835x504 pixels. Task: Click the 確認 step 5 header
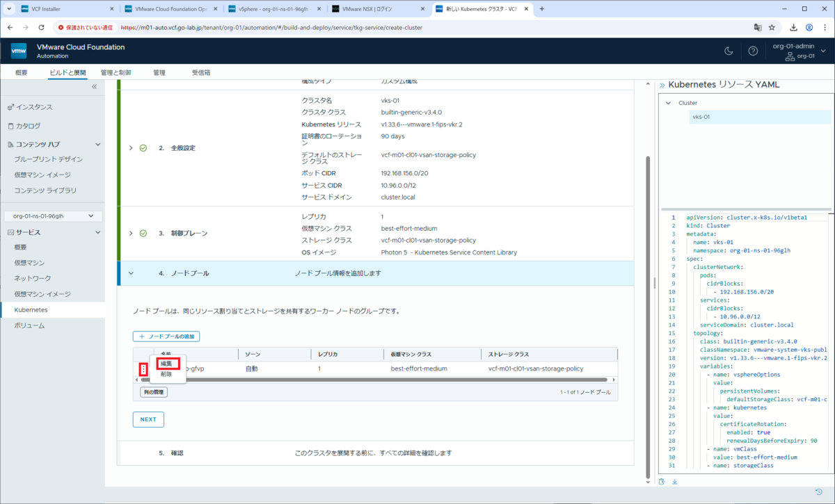coord(376,453)
